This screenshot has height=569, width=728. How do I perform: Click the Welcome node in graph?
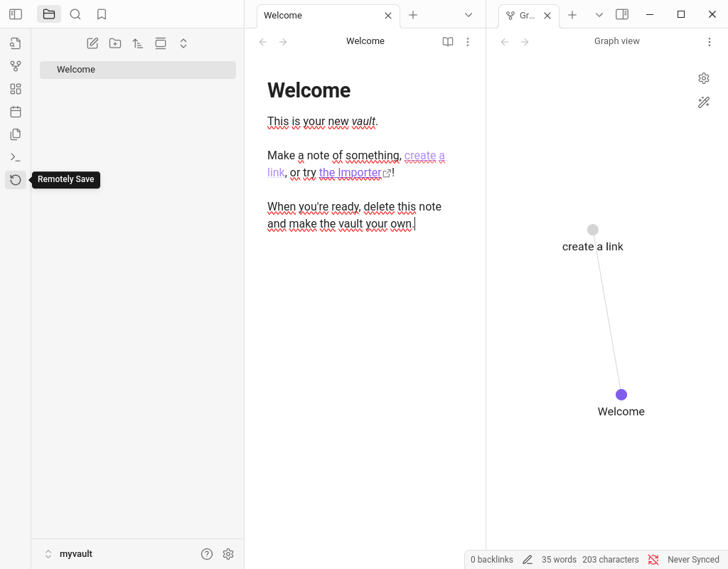[x=621, y=395]
